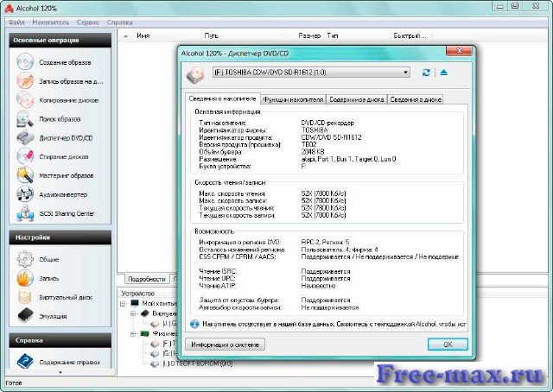The height and width of the screenshot is (392, 553).
Task: Click the G: drive icon in device tree
Action: click(155, 353)
